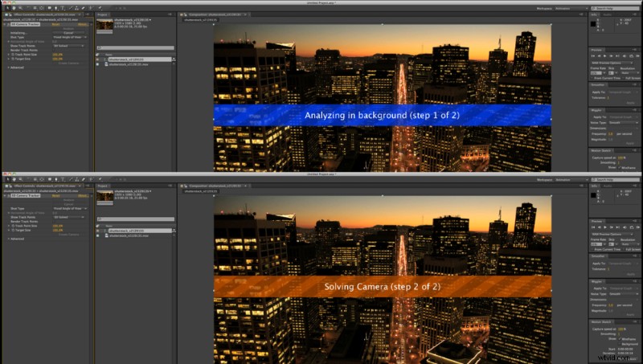This screenshot has width=643, height=364.
Task: Toggle Background checkbox in Solving Camera Motion Sketch
Action: tap(620, 344)
